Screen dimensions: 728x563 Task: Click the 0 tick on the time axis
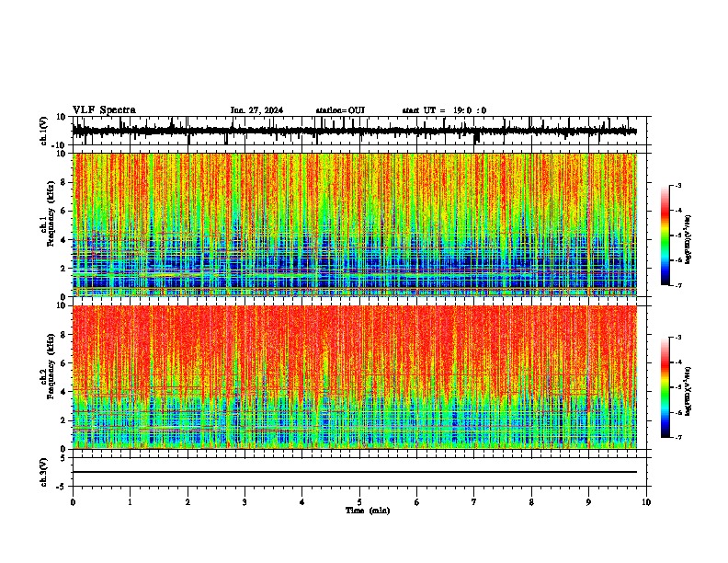73,502
